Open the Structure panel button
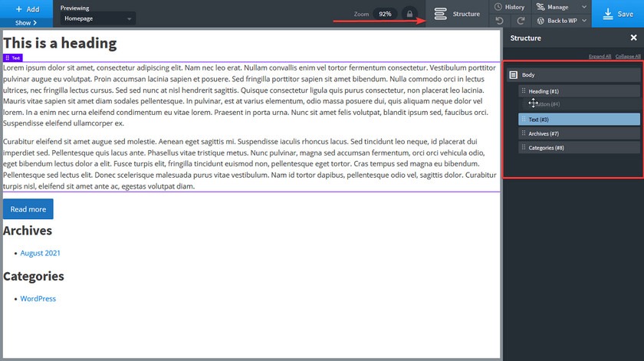This screenshot has width=644, height=361. tap(457, 14)
